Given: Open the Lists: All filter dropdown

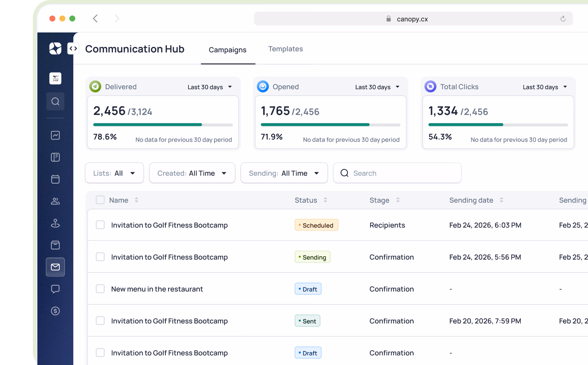Looking at the screenshot, I should pos(114,173).
